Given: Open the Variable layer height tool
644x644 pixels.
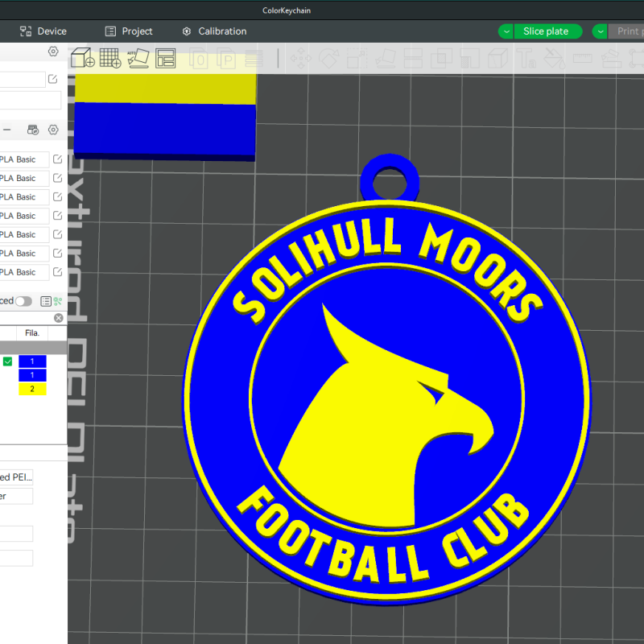Looking at the screenshot, I should click(254, 59).
